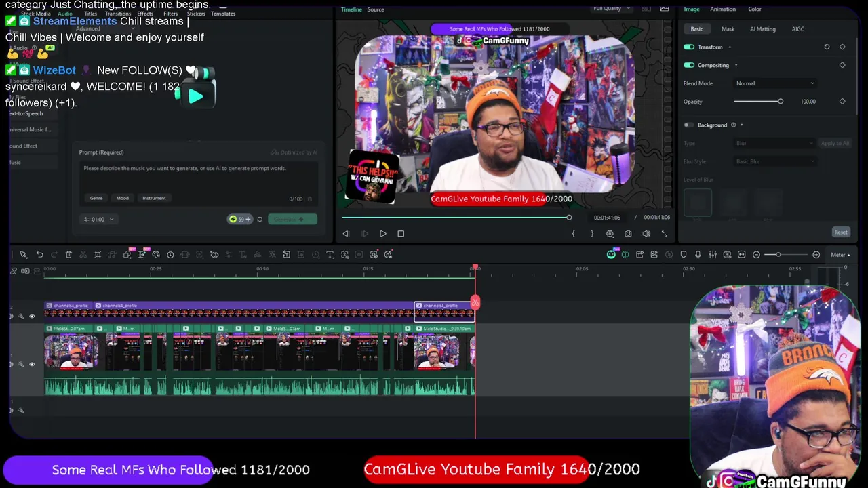Click the keyframe diamond icon in timeline toolbar

tap(214, 254)
